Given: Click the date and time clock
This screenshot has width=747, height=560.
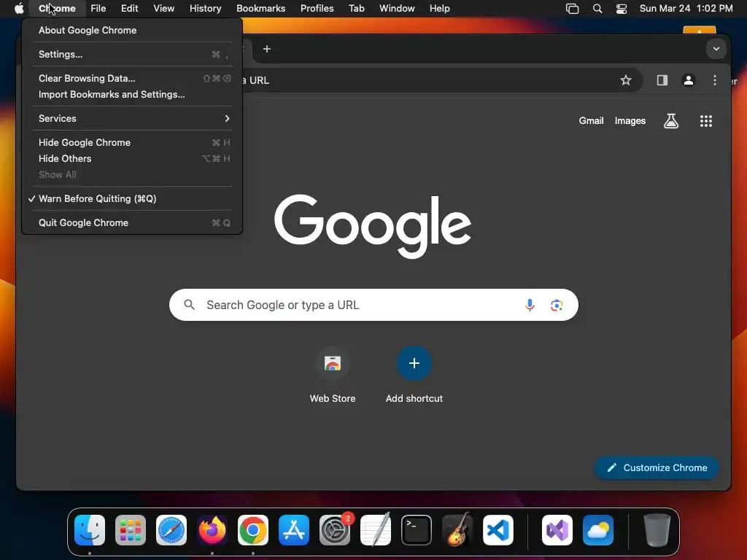Looking at the screenshot, I should tap(686, 8).
